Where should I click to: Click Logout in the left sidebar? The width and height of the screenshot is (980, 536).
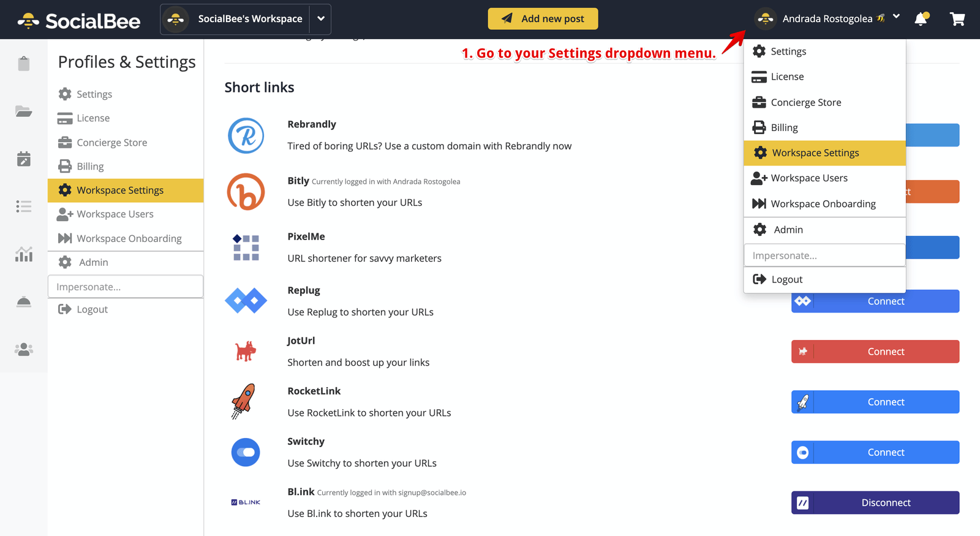tap(126, 309)
